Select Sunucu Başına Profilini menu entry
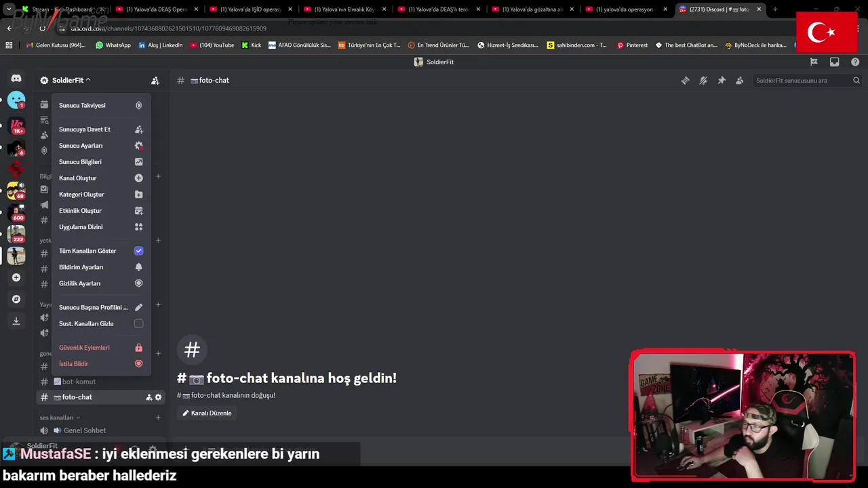The image size is (868, 488). pyautogui.click(x=101, y=308)
